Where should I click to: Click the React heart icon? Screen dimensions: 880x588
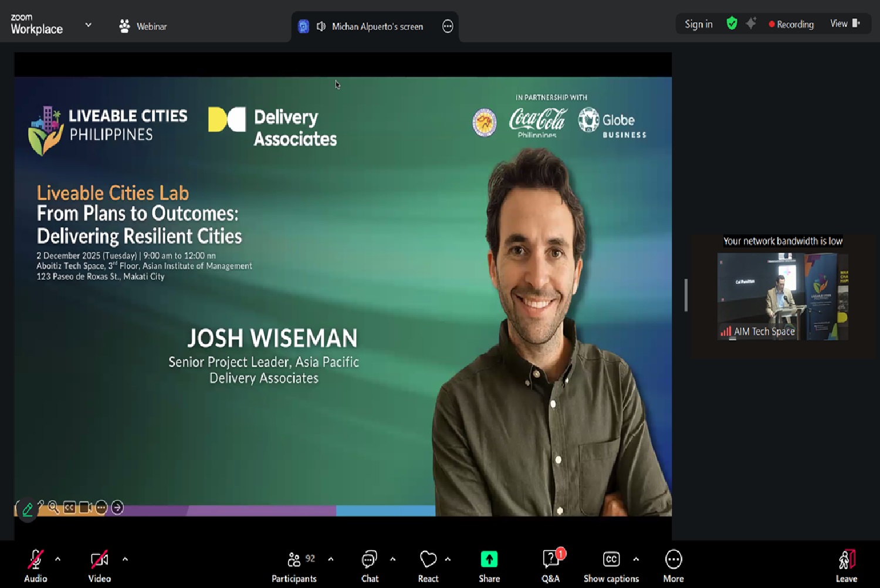428,560
